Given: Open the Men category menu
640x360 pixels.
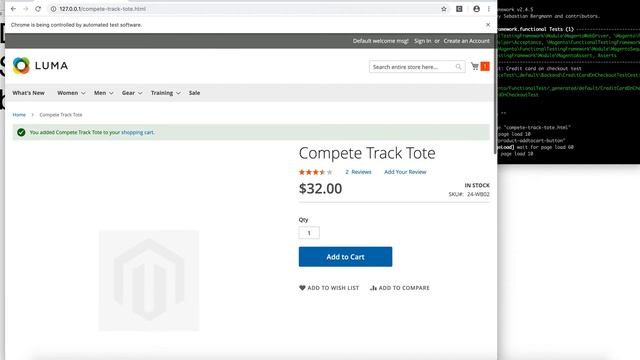Looking at the screenshot, I should coord(100,93).
